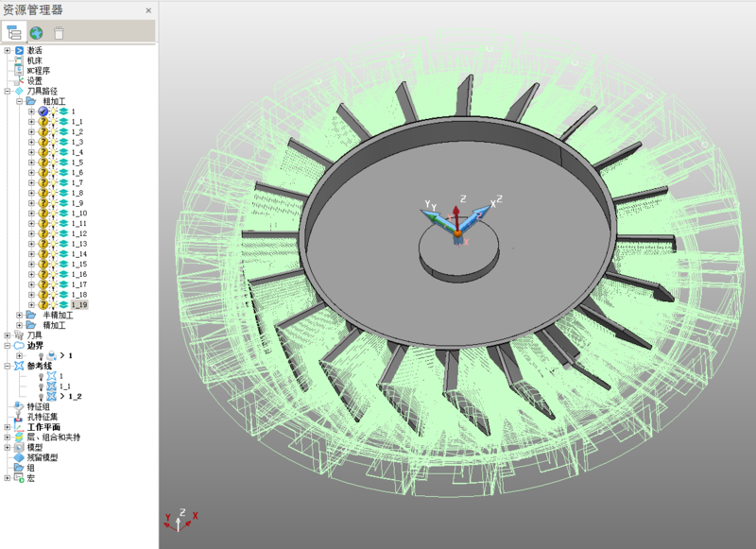Collapse the 刀具路径 node
This screenshot has width=756, height=549.
(x=8, y=91)
